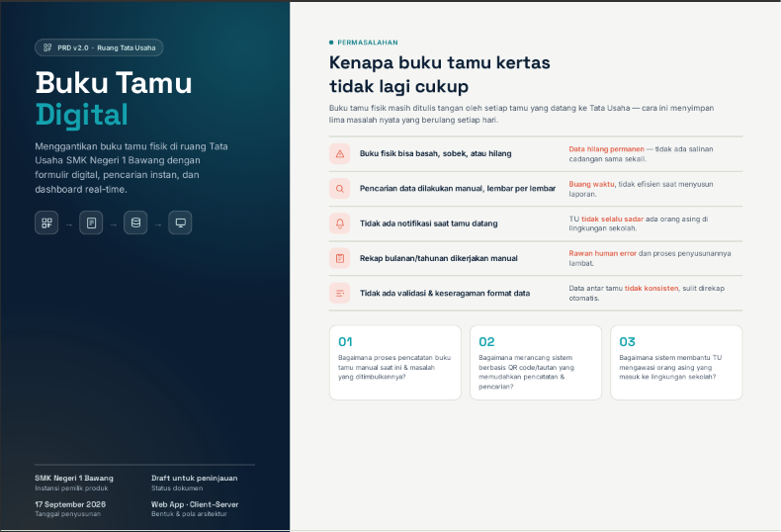
Task: Click the teal 'Digital' title word
Action: 82,115
